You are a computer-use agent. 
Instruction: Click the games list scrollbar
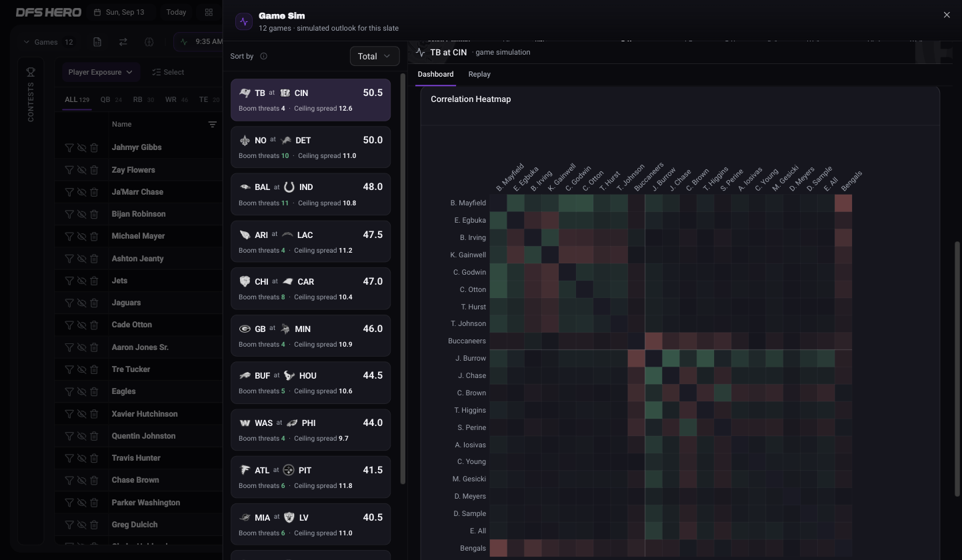403,278
